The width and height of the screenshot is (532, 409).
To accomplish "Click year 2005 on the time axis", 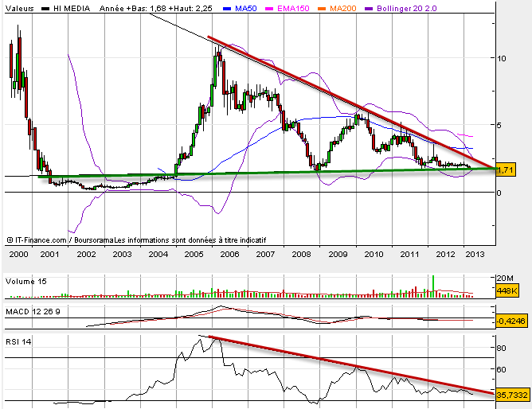I will tap(194, 254).
